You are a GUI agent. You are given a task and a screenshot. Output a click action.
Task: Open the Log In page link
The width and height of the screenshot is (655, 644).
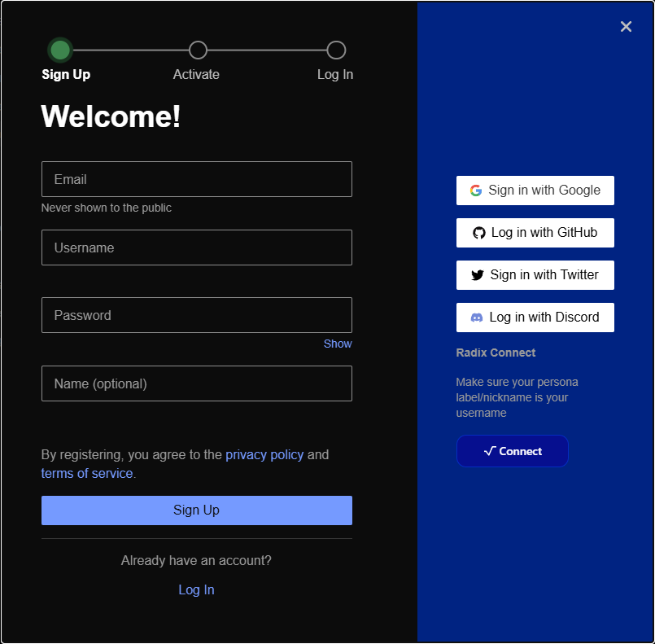[196, 589]
